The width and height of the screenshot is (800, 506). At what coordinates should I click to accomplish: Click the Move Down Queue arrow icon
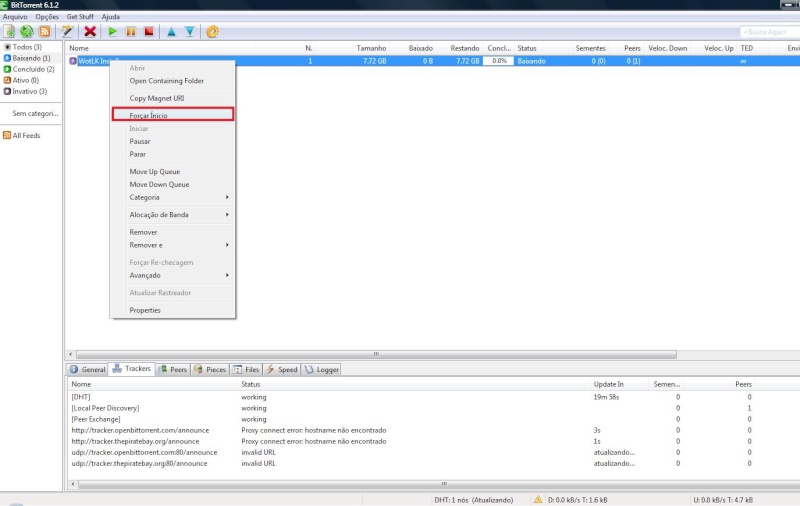click(189, 32)
